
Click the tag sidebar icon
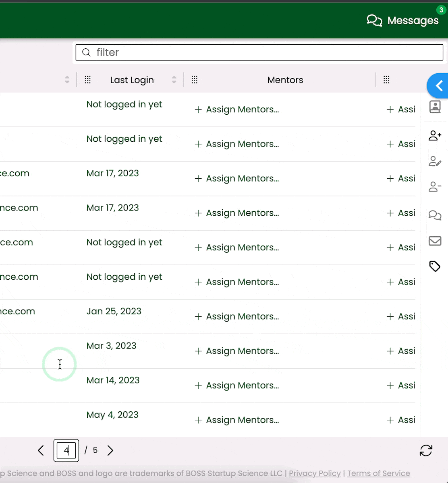(x=435, y=266)
